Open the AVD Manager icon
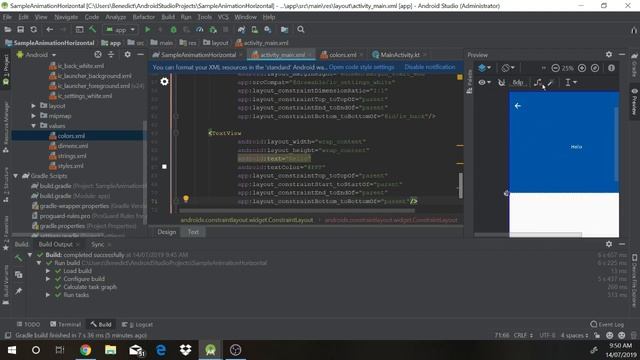The width and height of the screenshot is (640, 360). pos(254,29)
